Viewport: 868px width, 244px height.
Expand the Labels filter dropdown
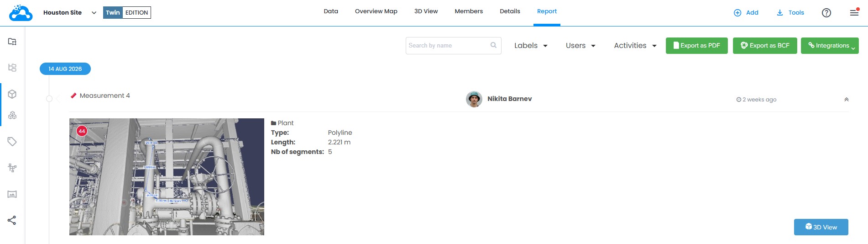531,46
